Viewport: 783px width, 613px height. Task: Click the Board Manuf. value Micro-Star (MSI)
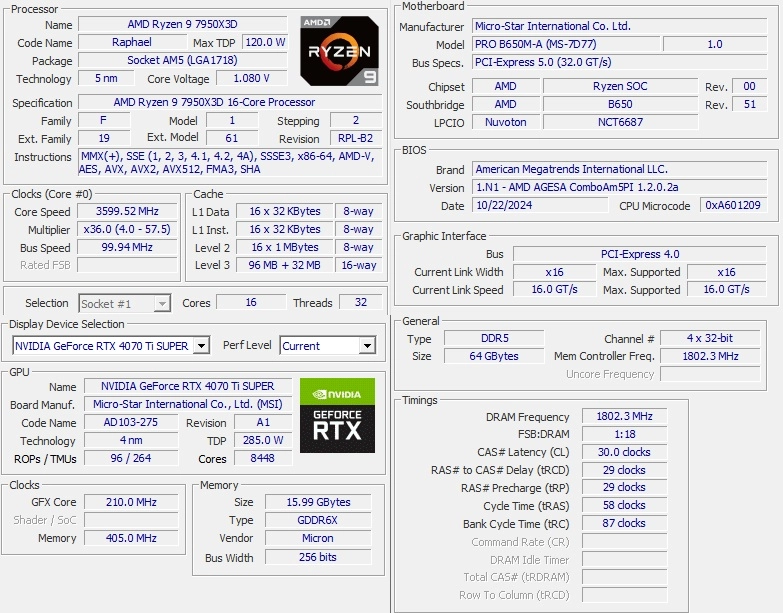coord(188,404)
